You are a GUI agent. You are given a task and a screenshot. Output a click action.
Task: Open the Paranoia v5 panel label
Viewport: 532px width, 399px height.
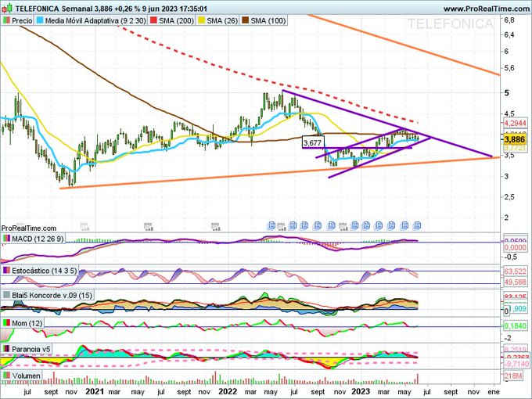pyautogui.click(x=31, y=349)
